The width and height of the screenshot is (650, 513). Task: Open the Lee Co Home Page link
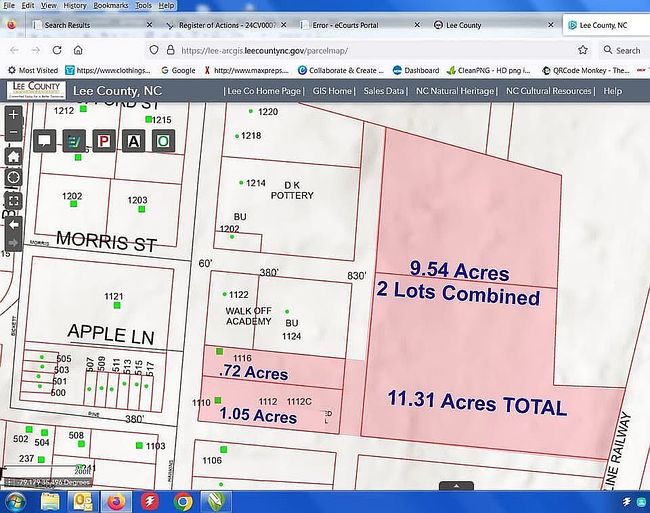click(x=264, y=91)
